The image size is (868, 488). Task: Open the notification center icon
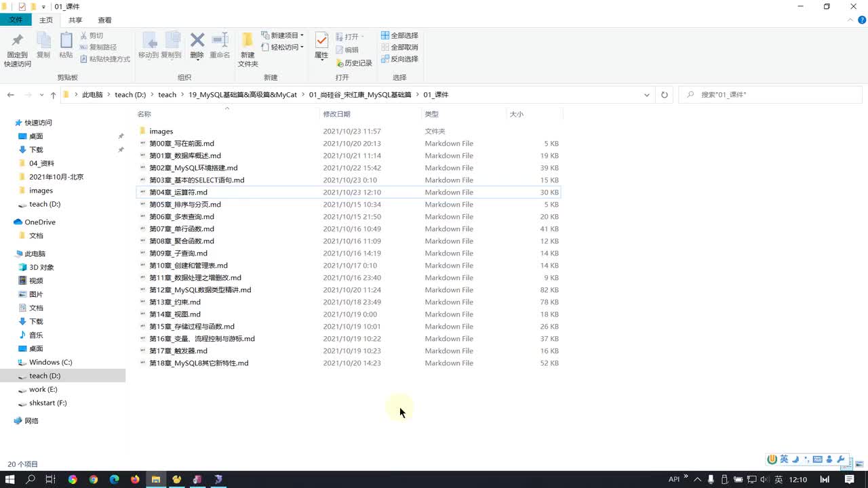850,479
